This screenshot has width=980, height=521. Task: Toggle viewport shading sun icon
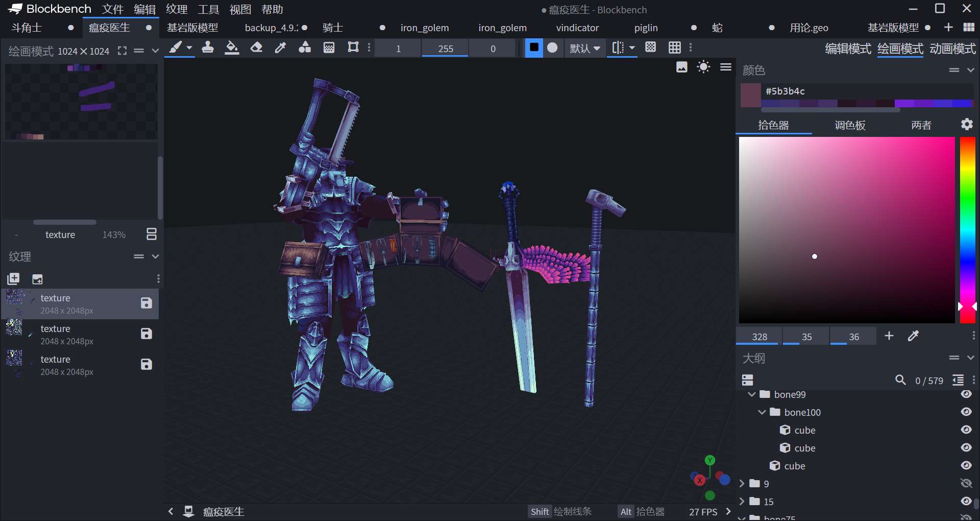703,67
